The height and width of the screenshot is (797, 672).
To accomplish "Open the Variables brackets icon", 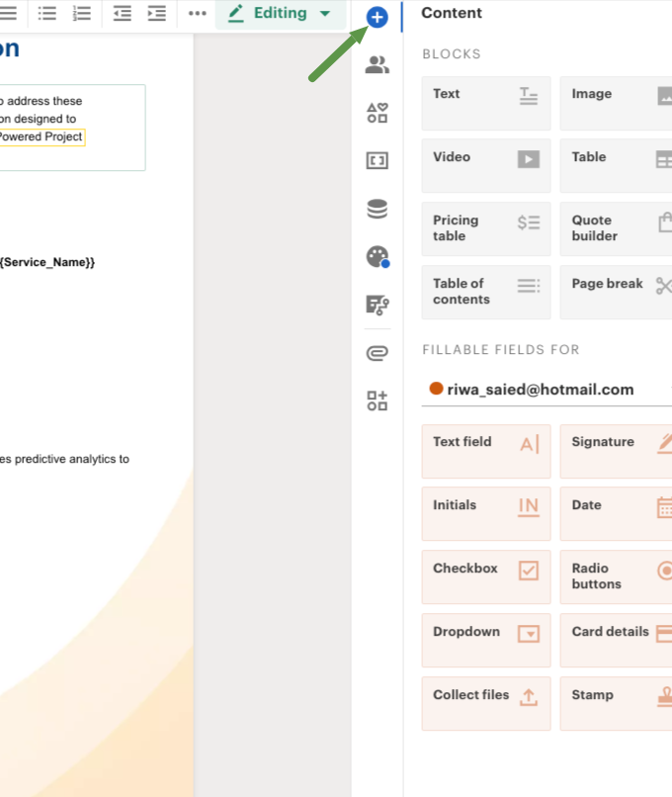I will [377, 160].
